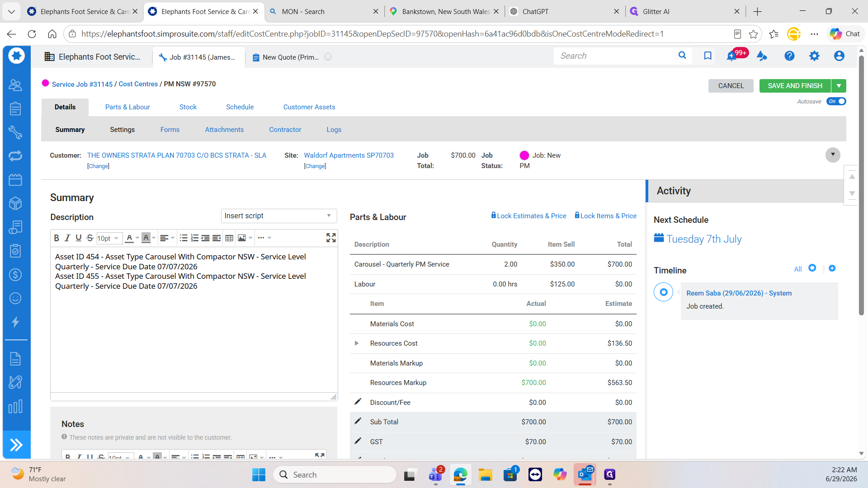Switch to Customer Assets tab
The height and width of the screenshot is (488, 868).
[x=309, y=107]
